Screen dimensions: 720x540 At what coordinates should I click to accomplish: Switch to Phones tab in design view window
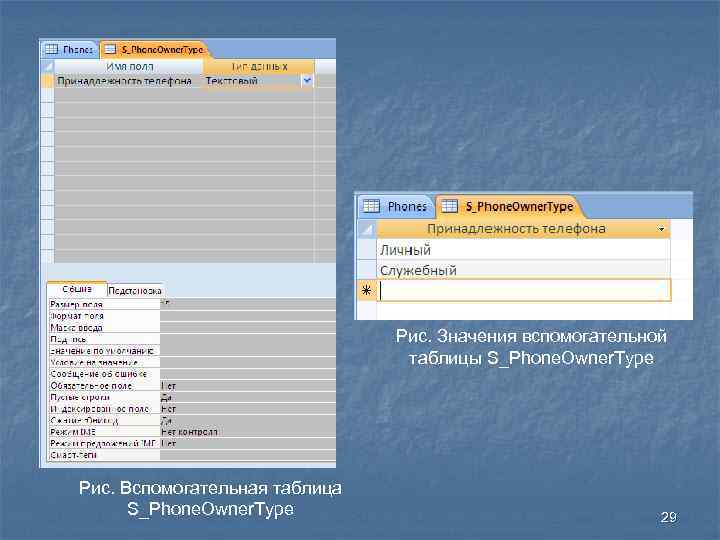(x=70, y=49)
